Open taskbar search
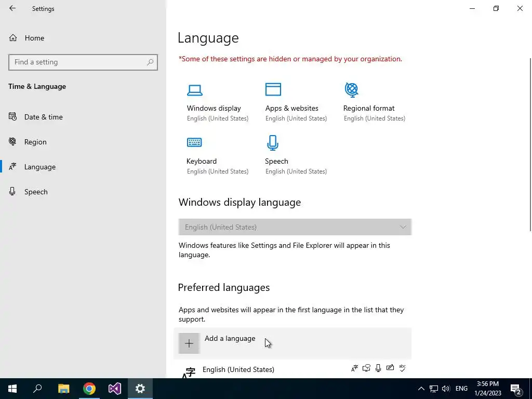 [x=37, y=389]
